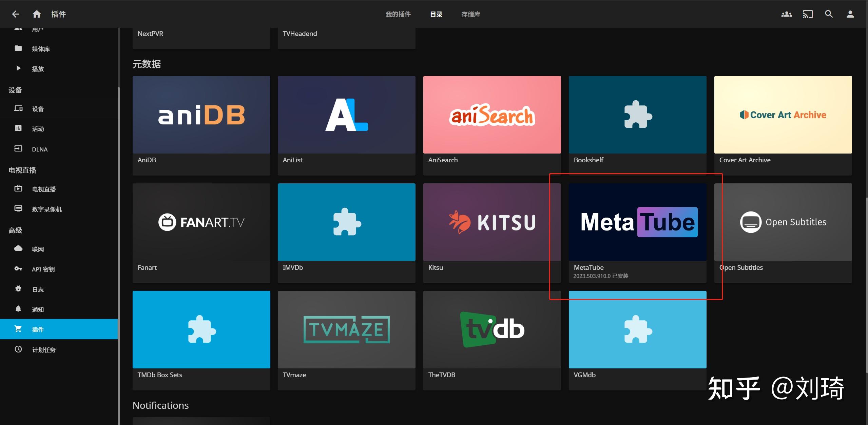The height and width of the screenshot is (425, 868).
Task: Open the Kitsu plugin card
Action: [492, 222]
